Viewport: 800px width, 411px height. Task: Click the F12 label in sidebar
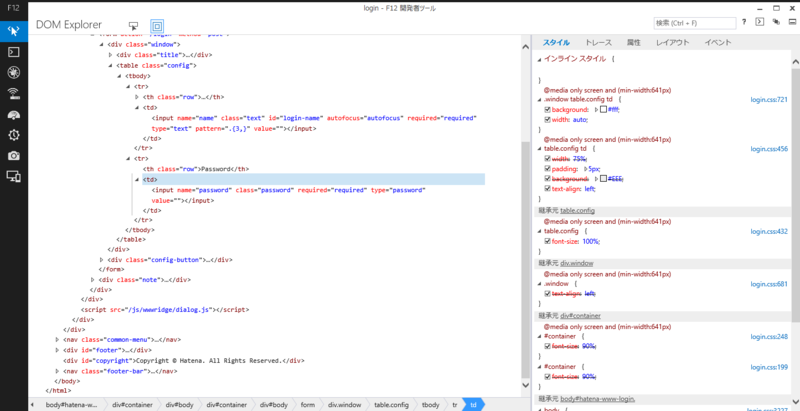14,9
